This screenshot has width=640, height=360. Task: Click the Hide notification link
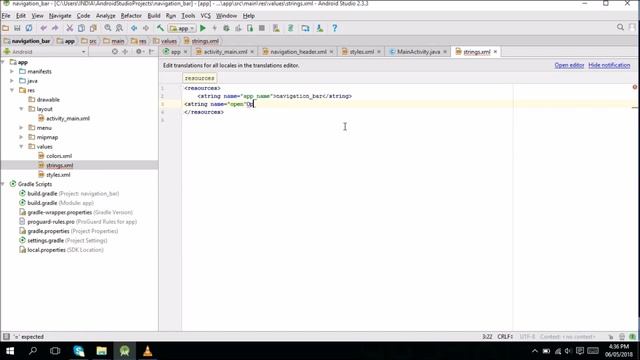[609, 65]
